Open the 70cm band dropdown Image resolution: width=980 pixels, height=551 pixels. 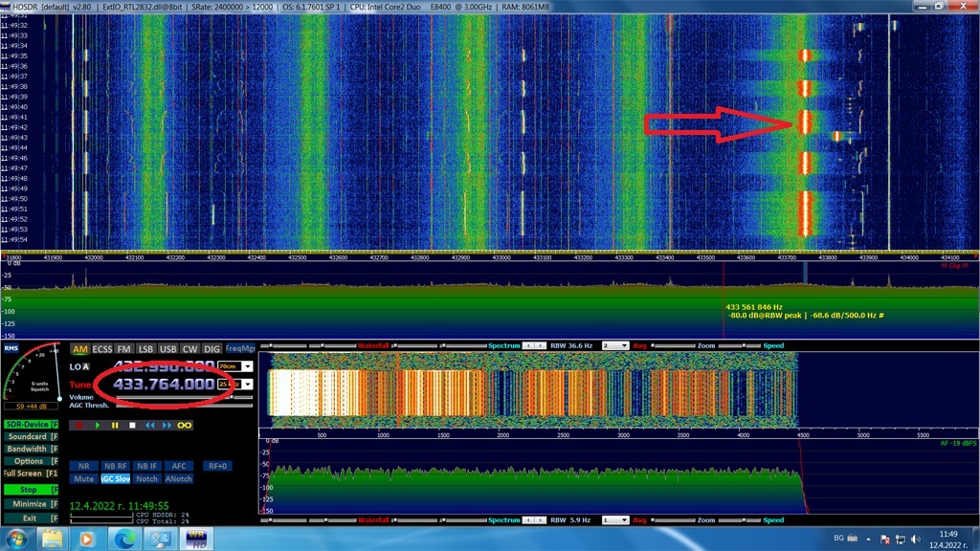pyautogui.click(x=247, y=366)
